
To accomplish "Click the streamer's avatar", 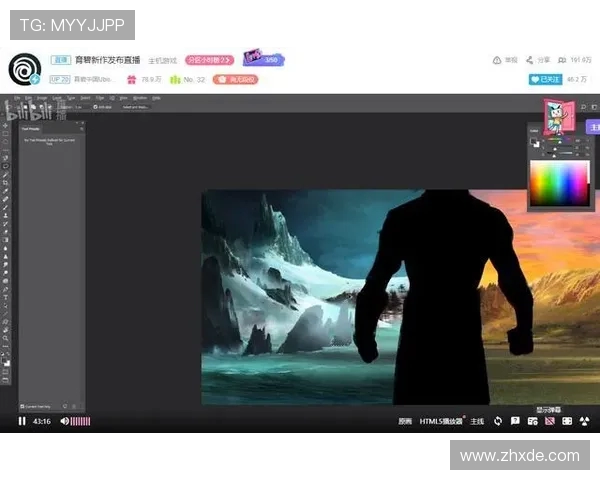I will pyautogui.click(x=23, y=69).
